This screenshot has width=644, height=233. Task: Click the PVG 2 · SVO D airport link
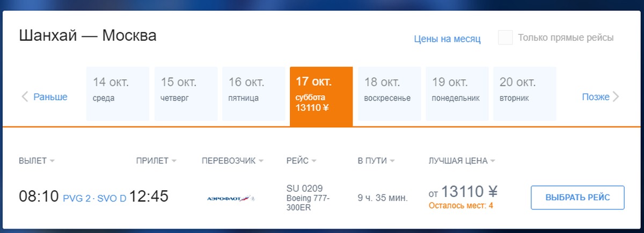(x=94, y=198)
